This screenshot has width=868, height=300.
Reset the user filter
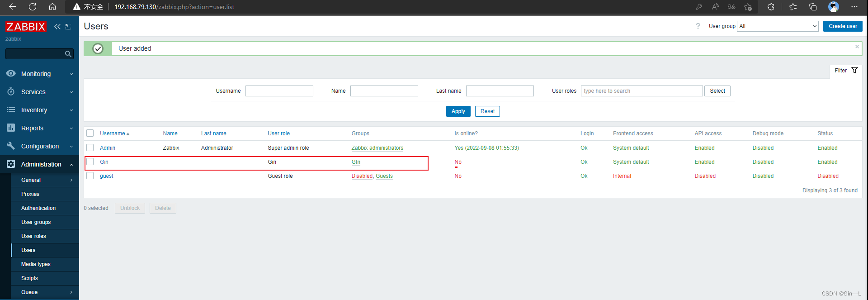487,111
